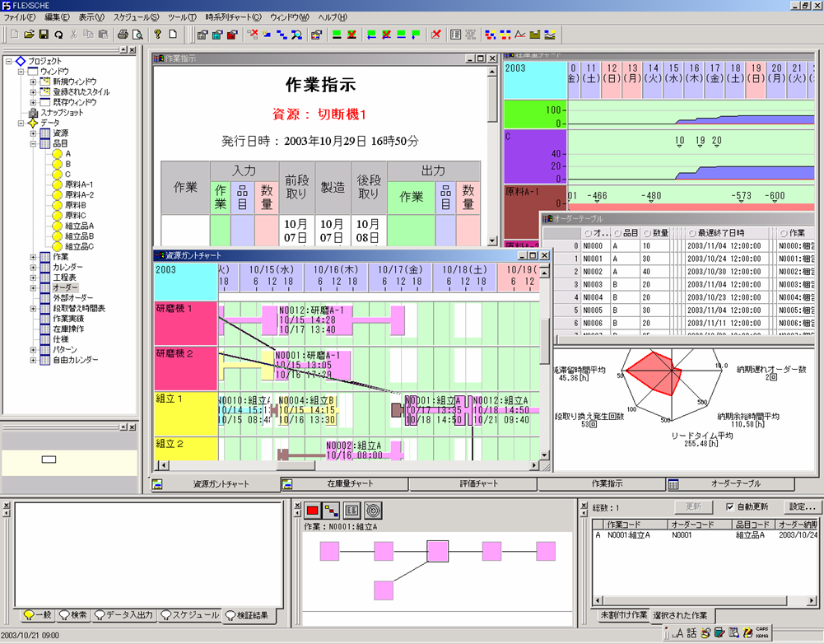Expand the カレンダー tree node
The width and height of the screenshot is (824, 644).
pos(34,267)
